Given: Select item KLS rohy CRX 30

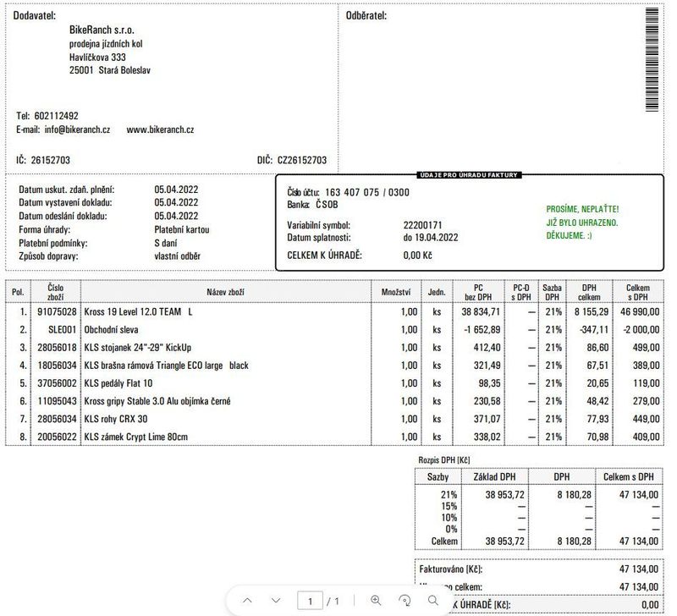Looking at the screenshot, I should [x=116, y=419].
